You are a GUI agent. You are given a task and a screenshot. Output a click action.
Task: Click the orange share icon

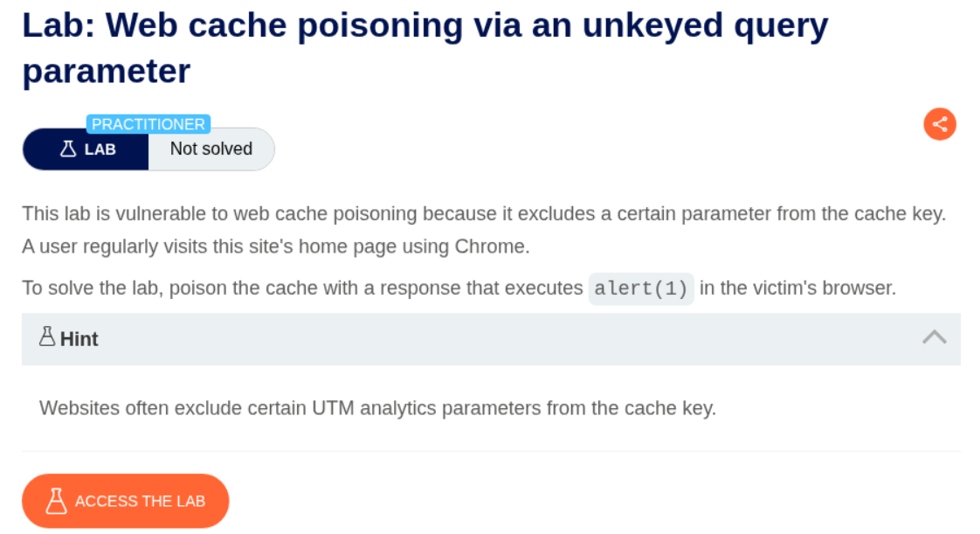(x=940, y=124)
